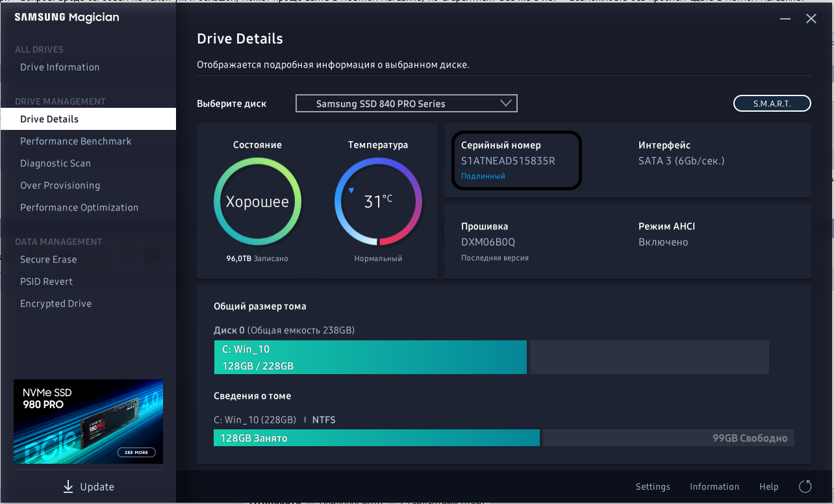Go to Performance Benchmark
The image size is (834, 504).
[75, 141]
